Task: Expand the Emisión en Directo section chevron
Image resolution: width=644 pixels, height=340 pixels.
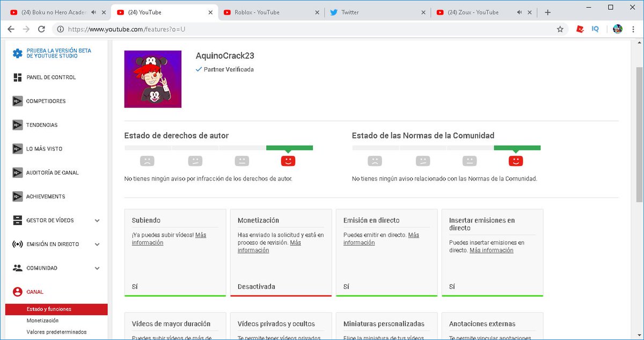Action: (97, 244)
